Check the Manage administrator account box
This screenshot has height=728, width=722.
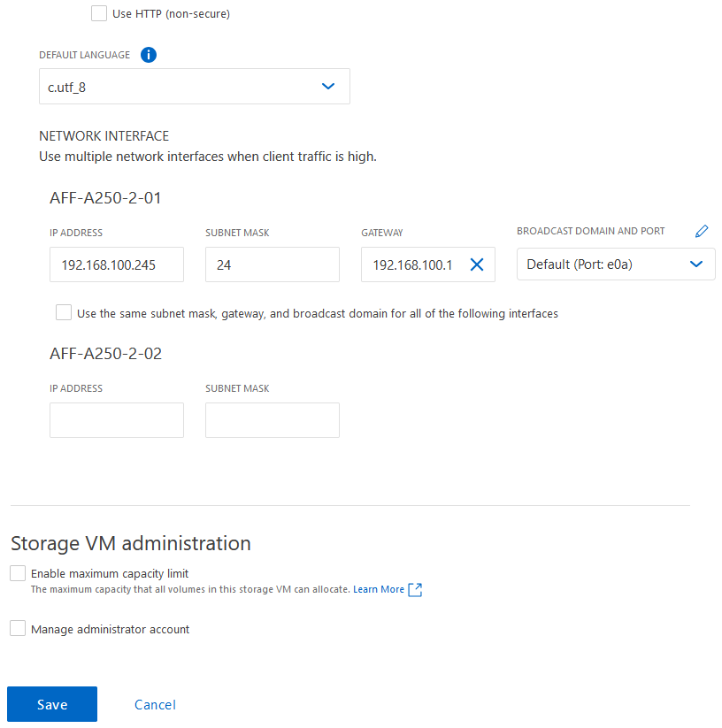17,627
